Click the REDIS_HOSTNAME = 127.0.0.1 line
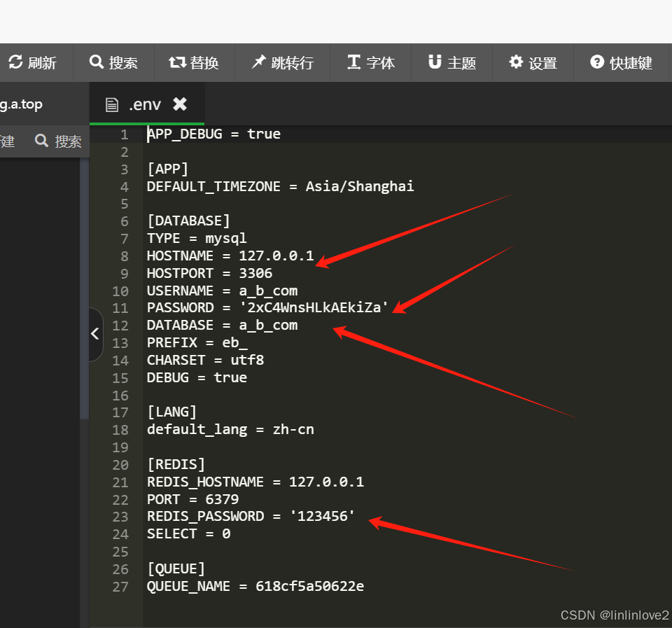 pyautogui.click(x=256, y=482)
